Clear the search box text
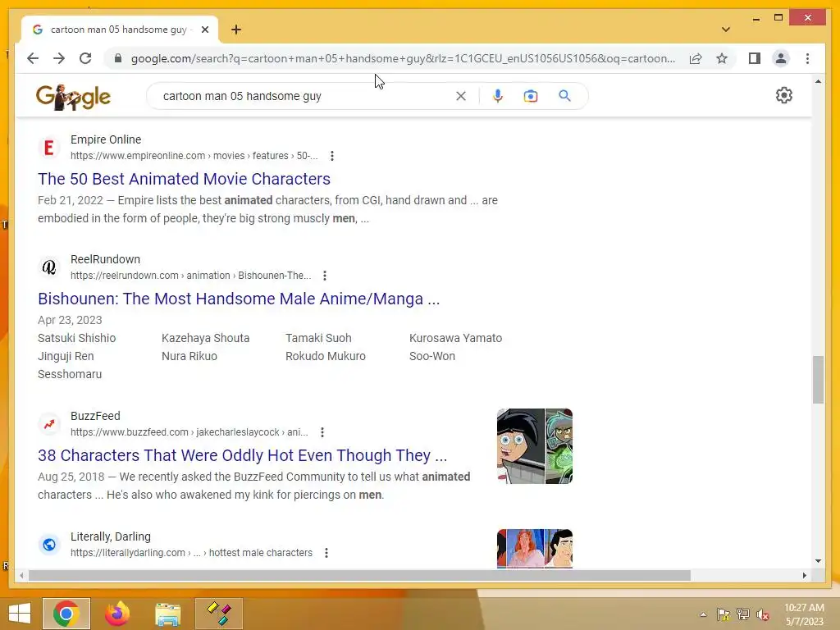The image size is (840, 630). [461, 96]
